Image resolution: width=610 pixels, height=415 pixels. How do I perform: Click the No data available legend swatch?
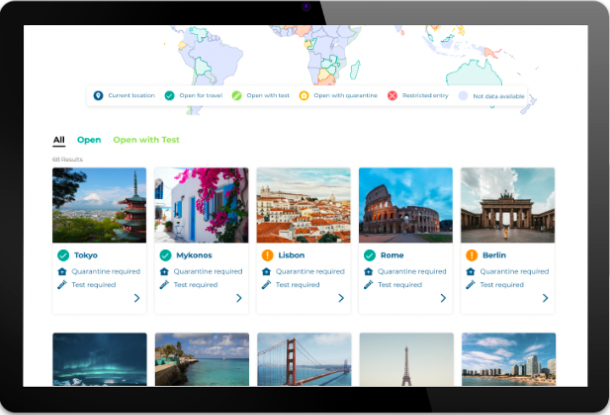(463, 96)
